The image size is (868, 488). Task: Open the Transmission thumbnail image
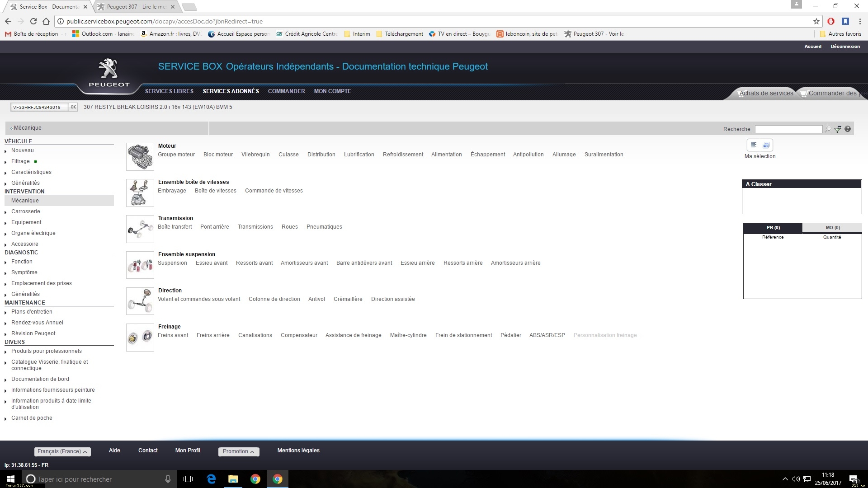pyautogui.click(x=140, y=229)
